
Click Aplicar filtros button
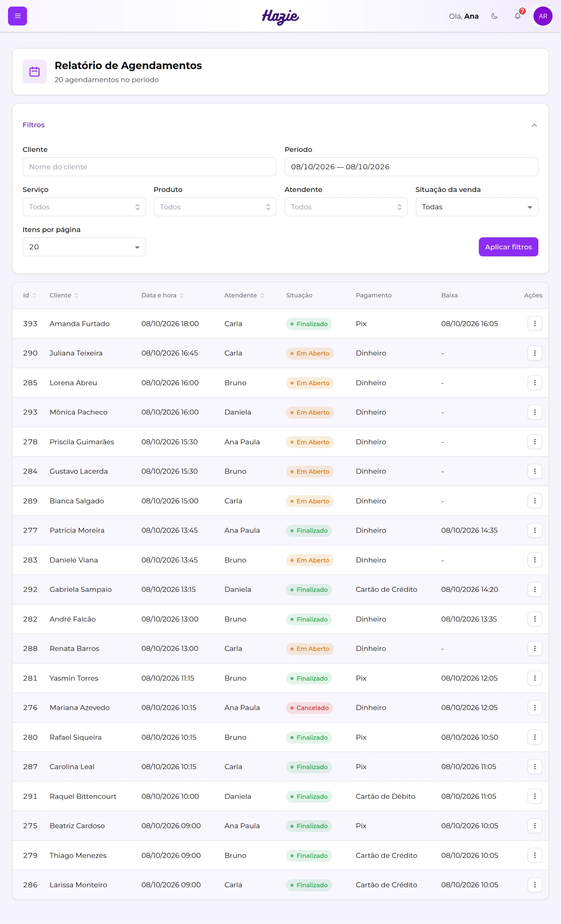(508, 247)
